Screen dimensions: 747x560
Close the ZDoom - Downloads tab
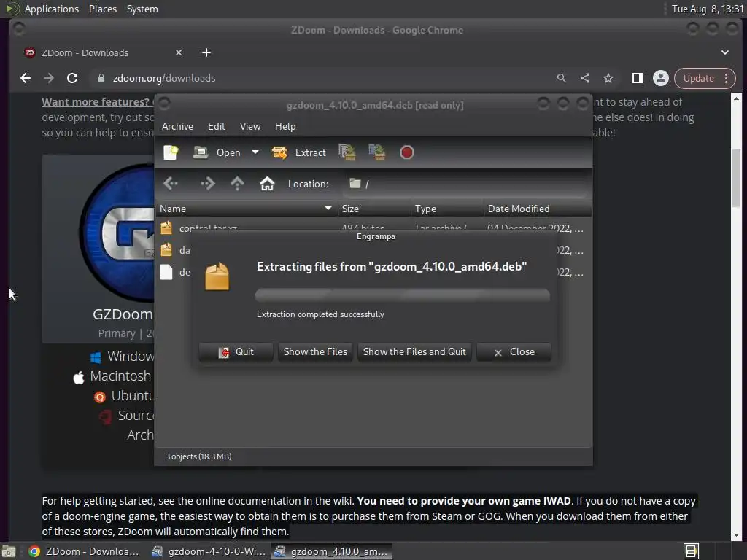[179, 52]
